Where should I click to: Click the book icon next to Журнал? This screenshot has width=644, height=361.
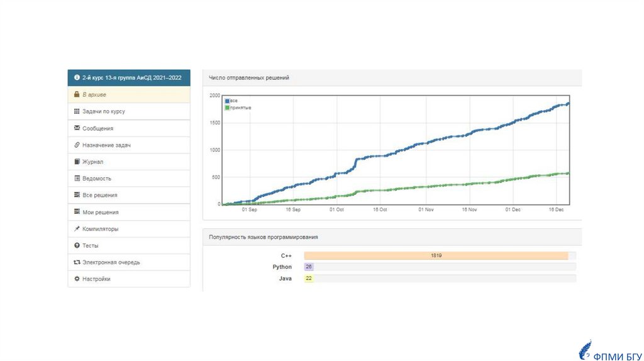(x=77, y=162)
